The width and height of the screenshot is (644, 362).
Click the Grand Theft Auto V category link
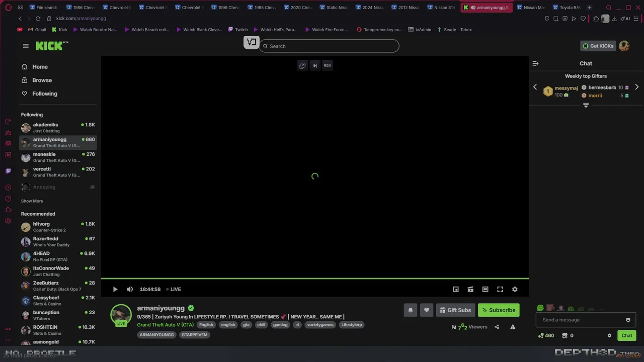tap(165, 325)
